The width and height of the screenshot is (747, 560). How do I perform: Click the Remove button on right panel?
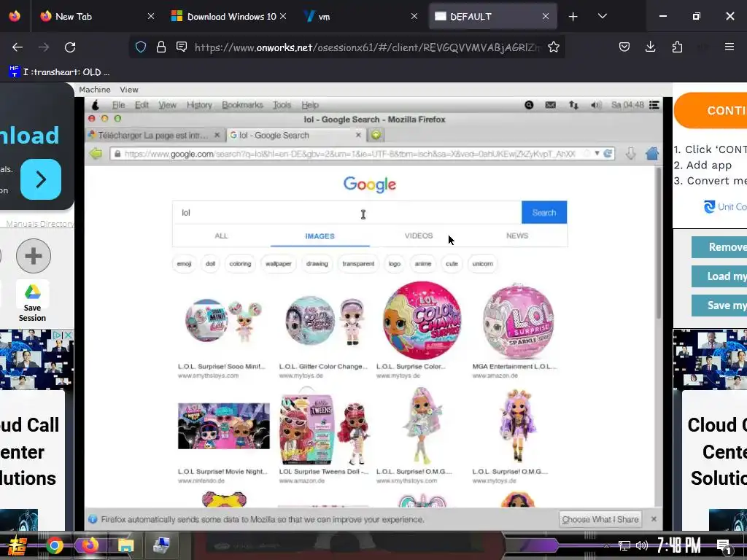coord(719,247)
